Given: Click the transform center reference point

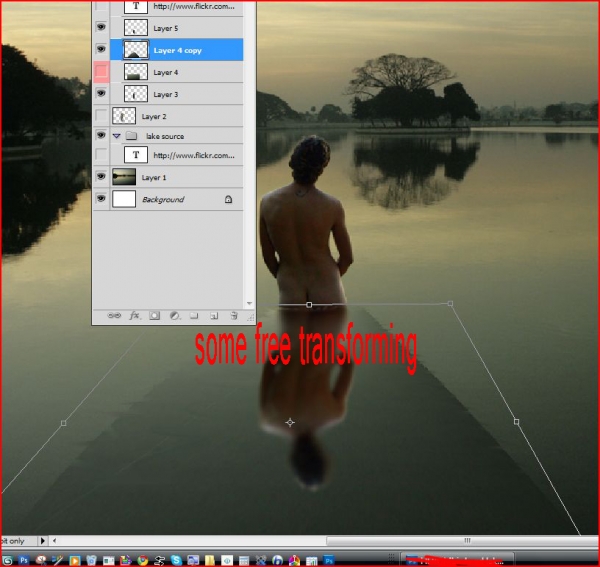Looking at the screenshot, I should pos(290,422).
